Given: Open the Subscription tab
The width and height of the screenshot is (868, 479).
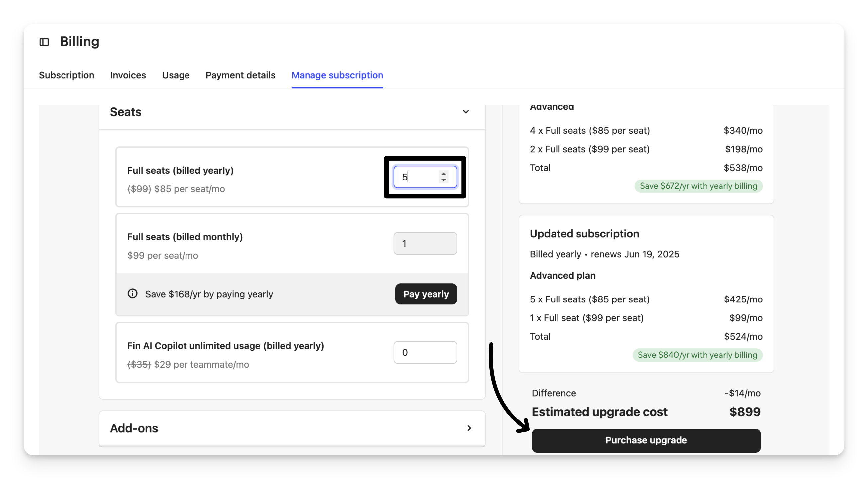Looking at the screenshot, I should click(x=66, y=75).
